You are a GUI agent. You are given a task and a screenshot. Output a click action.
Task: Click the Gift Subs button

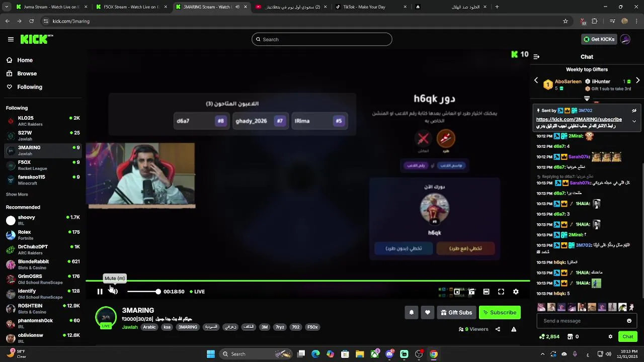[x=456, y=312]
